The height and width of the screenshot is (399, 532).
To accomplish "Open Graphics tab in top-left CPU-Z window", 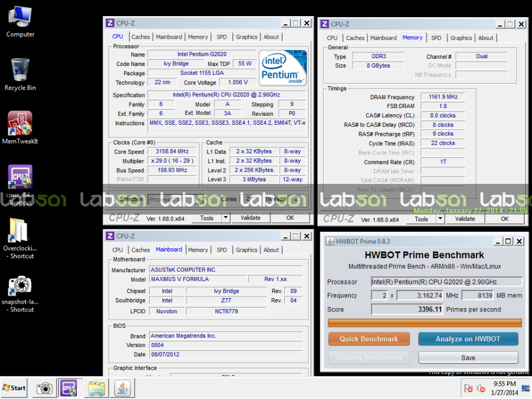I will point(247,37).
